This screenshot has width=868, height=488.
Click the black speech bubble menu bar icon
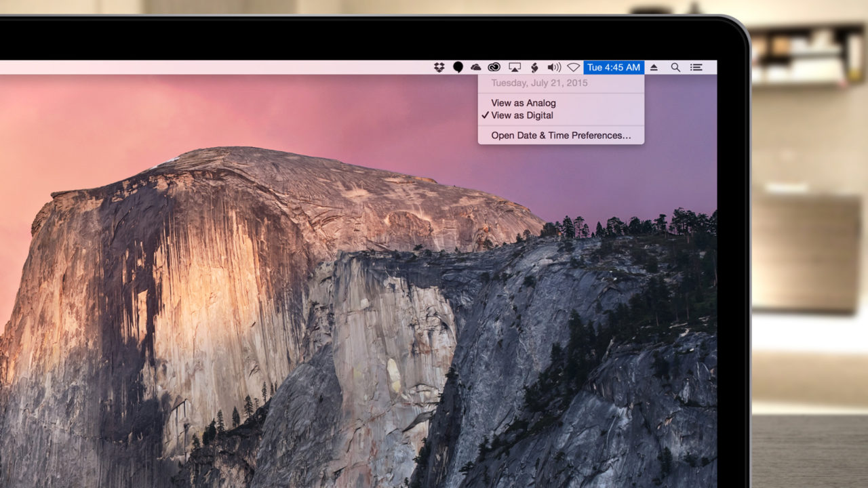click(458, 67)
